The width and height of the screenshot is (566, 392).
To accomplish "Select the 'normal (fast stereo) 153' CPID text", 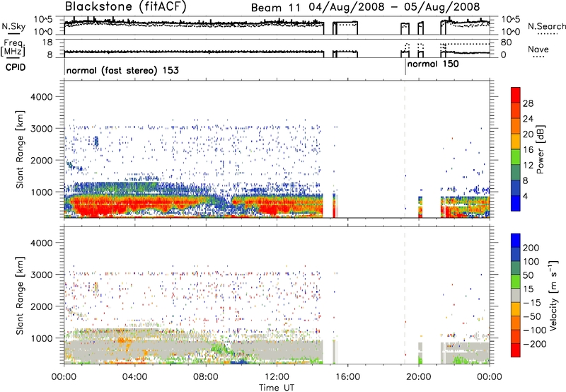I will pyautogui.click(x=122, y=70).
